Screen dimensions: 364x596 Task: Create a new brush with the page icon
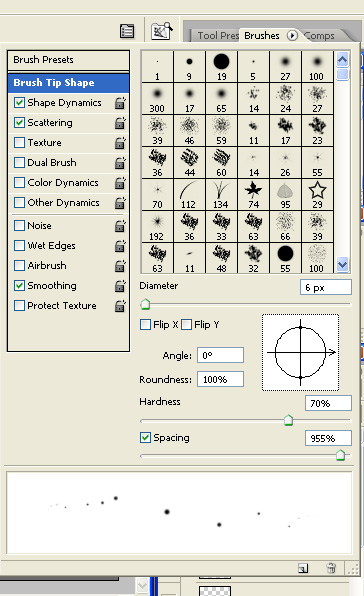coord(303,568)
